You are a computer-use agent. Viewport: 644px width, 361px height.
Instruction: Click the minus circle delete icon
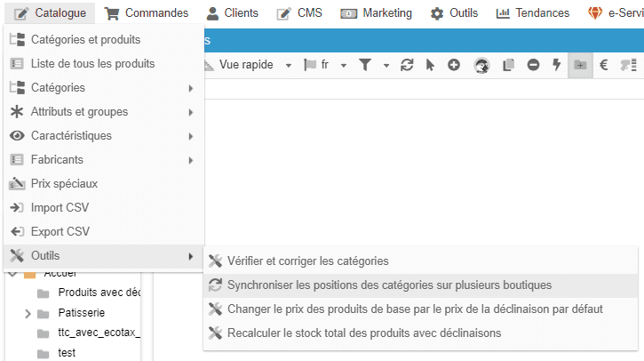click(x=533, y=65)
